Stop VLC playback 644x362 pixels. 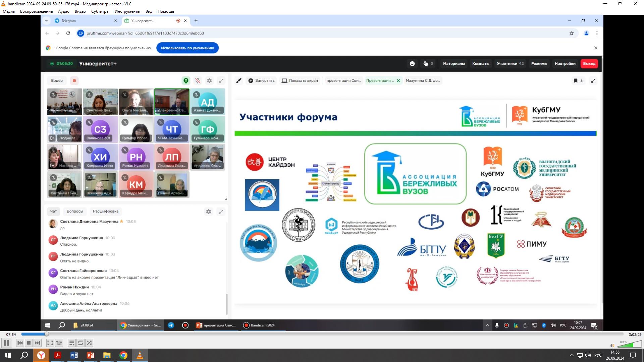(29, 343)
